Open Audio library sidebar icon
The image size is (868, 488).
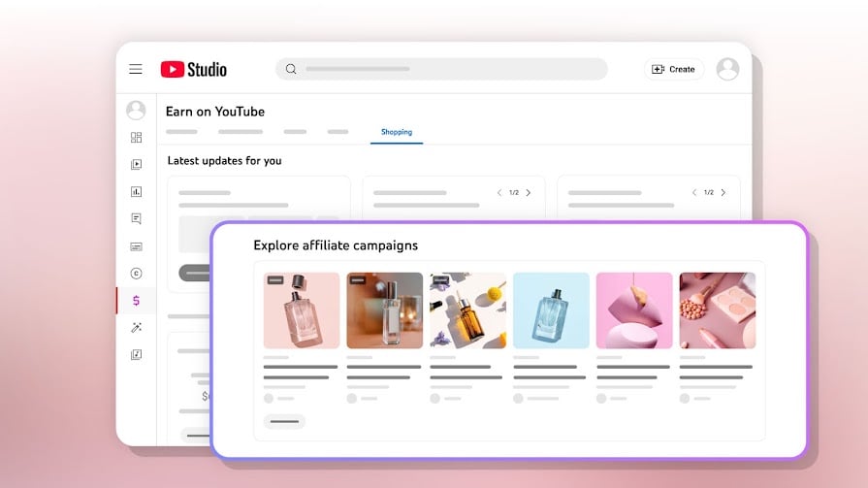pos(136,354)
